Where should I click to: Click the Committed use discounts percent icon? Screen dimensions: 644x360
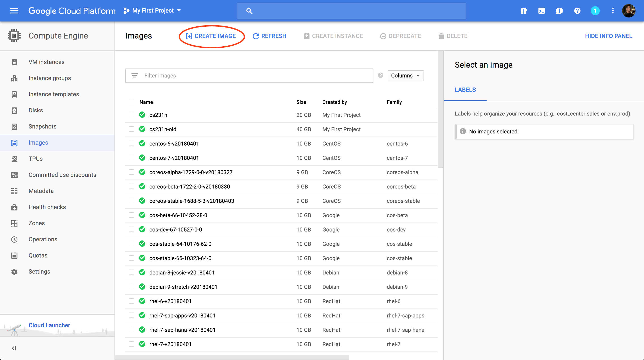(x=14, y=175)
